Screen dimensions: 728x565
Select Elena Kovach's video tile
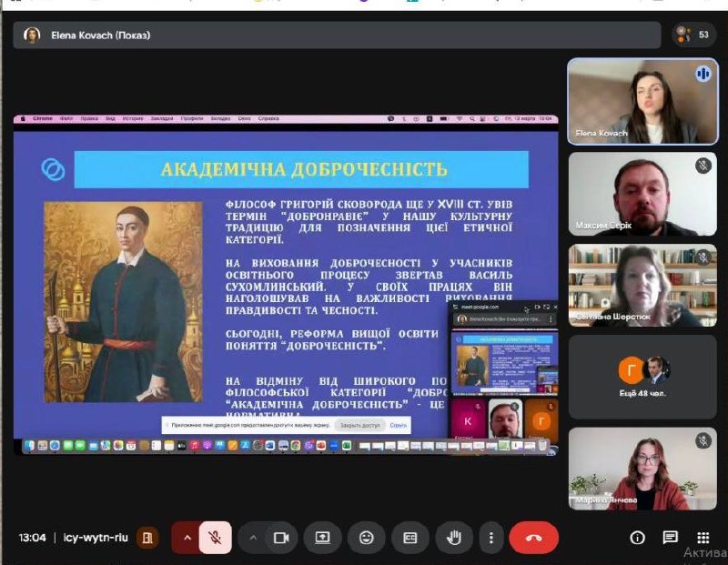tap(630, 101)
